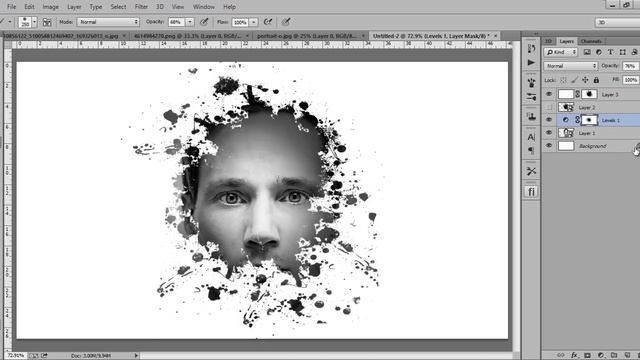Add a layer style with fx icon
Screen dimensions: 640x360
(x=574, y=355)
